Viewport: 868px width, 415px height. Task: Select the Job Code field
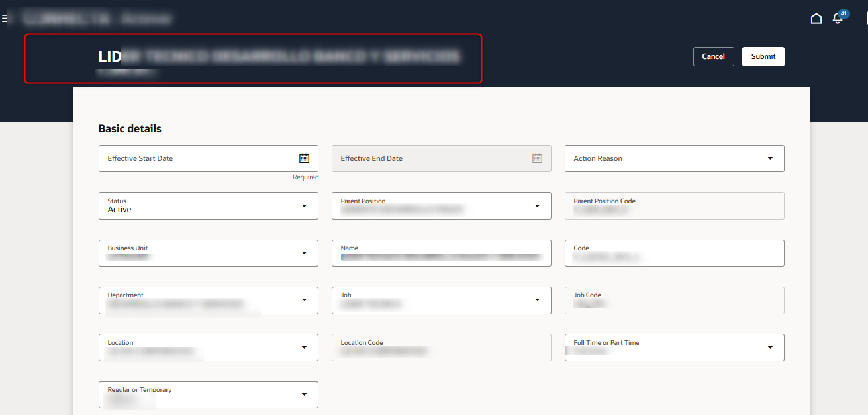[x=675, y=300]
